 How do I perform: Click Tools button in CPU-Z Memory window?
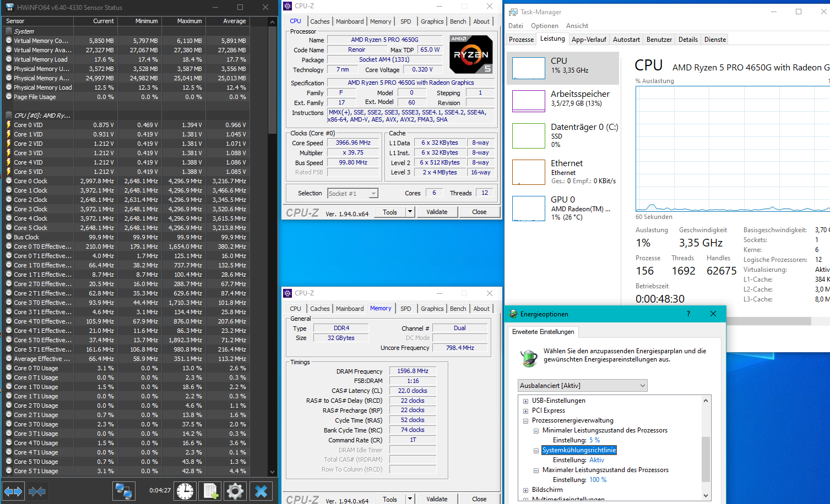click(x=390, y=499)
